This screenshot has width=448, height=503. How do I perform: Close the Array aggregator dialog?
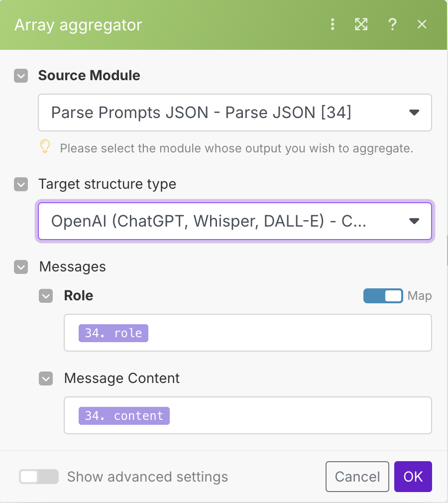click(x=422, y=24)
